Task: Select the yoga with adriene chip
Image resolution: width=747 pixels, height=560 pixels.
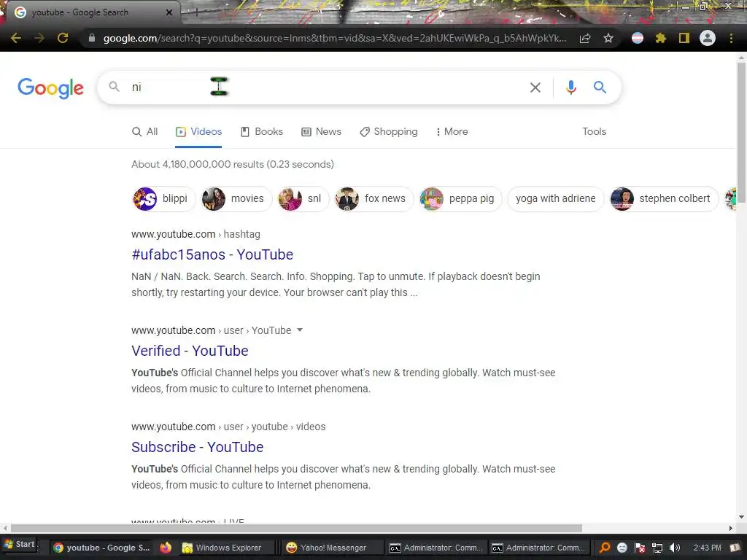Action: click(x=555, y=198)
